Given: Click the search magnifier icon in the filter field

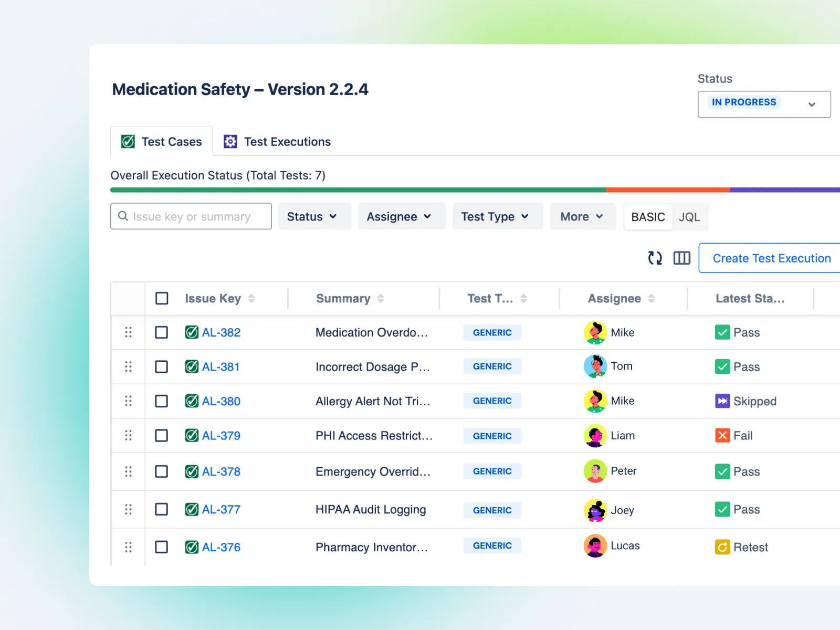Looking at the screenshot, I should 123,216.
